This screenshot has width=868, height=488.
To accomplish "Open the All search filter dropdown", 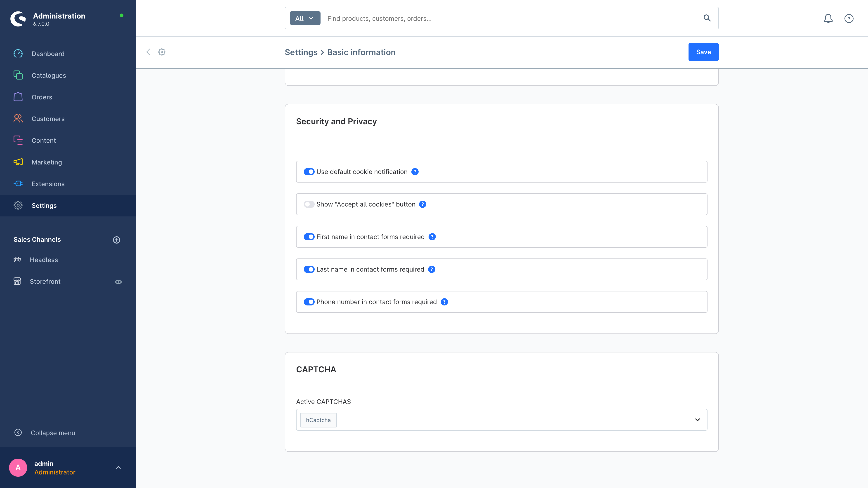I will [x=305, y=18].
